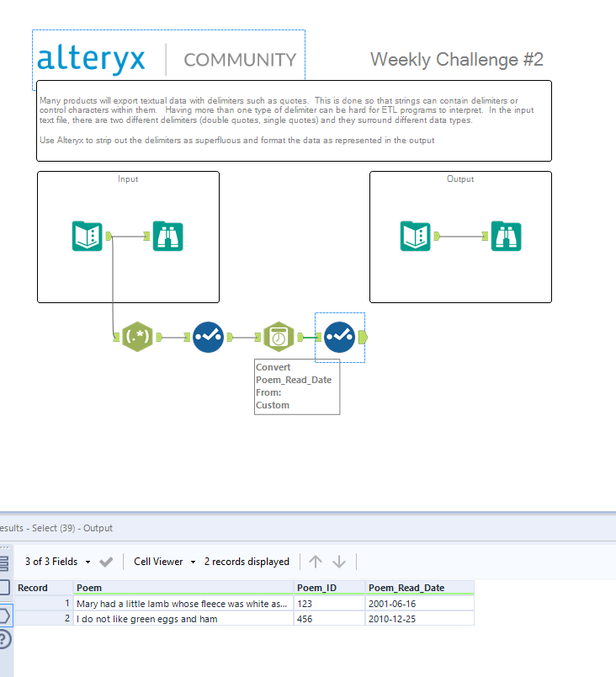Select the date cell 2001-06-16
616x677 pixels.
click(420, 604)
